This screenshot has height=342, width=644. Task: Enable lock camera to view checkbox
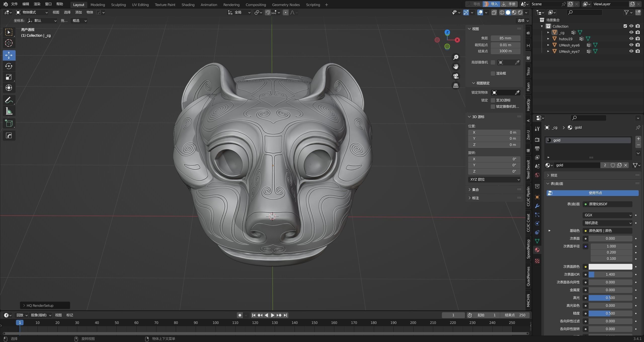click(x=493, y=107)
